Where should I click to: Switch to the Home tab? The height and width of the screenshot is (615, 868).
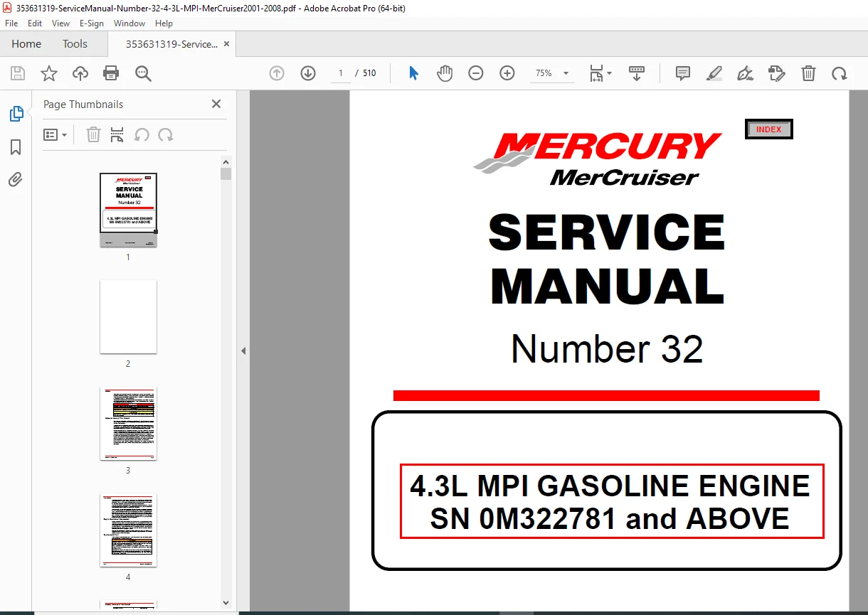pyautogui.click(x=26, y=44)
